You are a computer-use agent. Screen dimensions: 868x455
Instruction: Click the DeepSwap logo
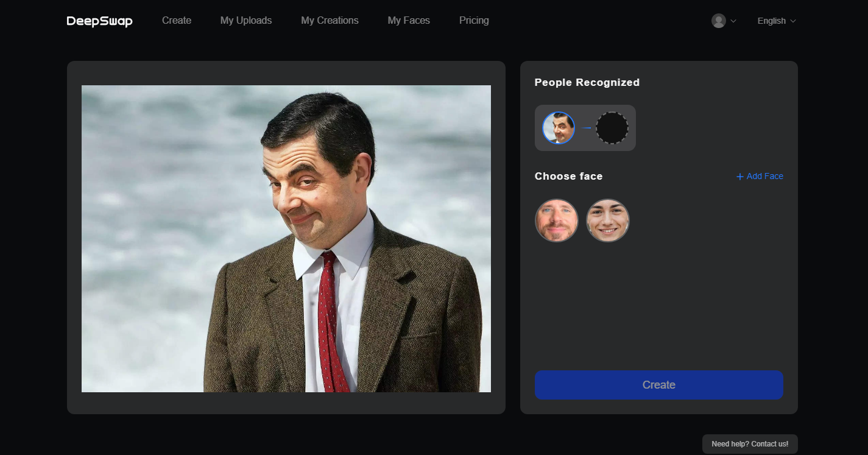pyautogui.click(x=99, y=21)
